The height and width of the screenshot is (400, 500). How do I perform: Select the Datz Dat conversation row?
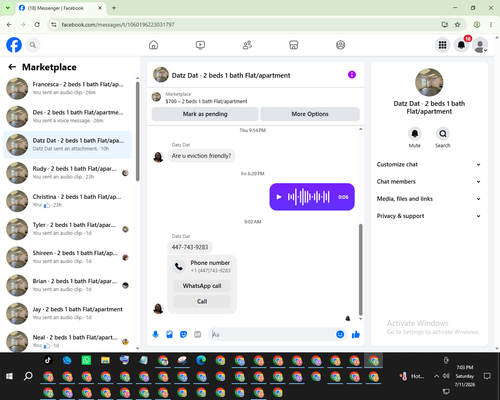(x=68, y=145)
